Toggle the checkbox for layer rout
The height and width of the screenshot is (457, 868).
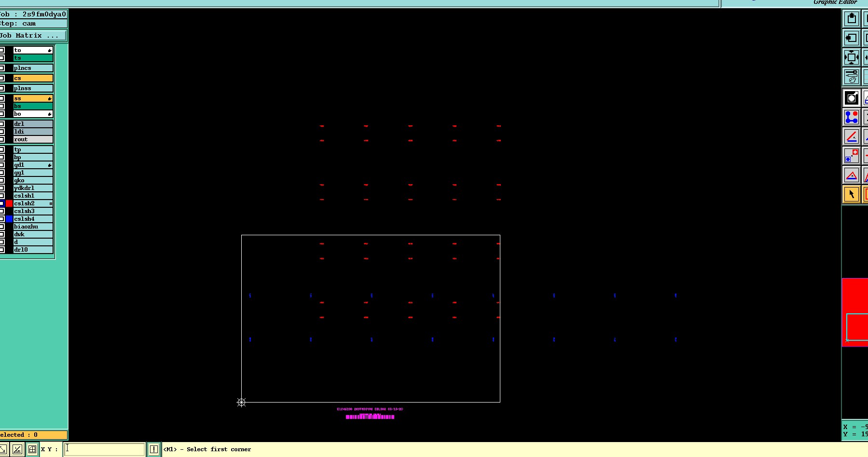click(x=2, y=139)
